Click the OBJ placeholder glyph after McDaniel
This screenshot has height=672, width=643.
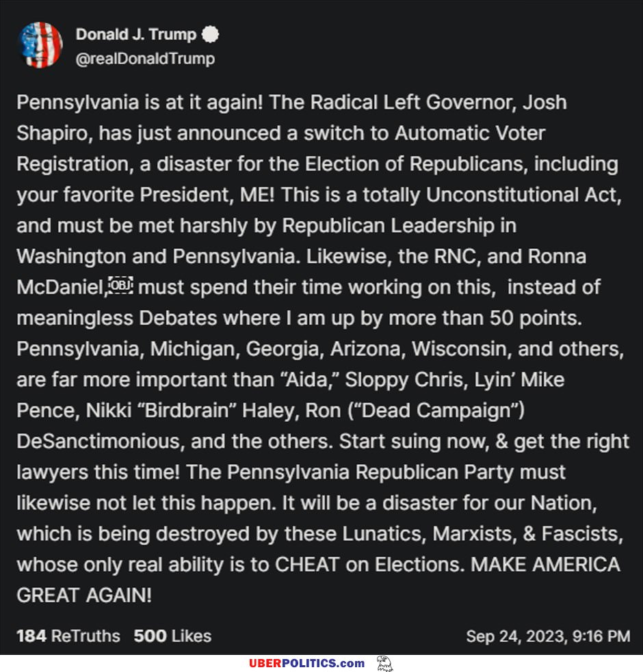click(x=120, y=286)
